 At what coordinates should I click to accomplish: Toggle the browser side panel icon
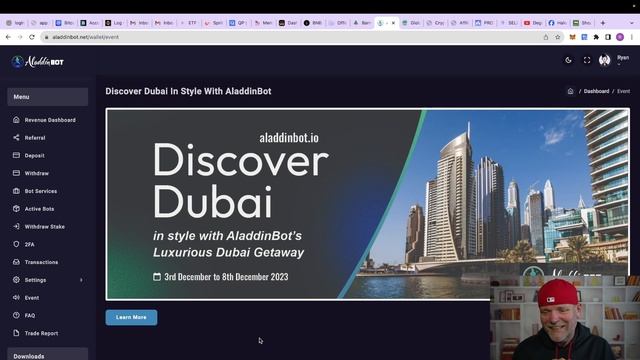(608, 37)
